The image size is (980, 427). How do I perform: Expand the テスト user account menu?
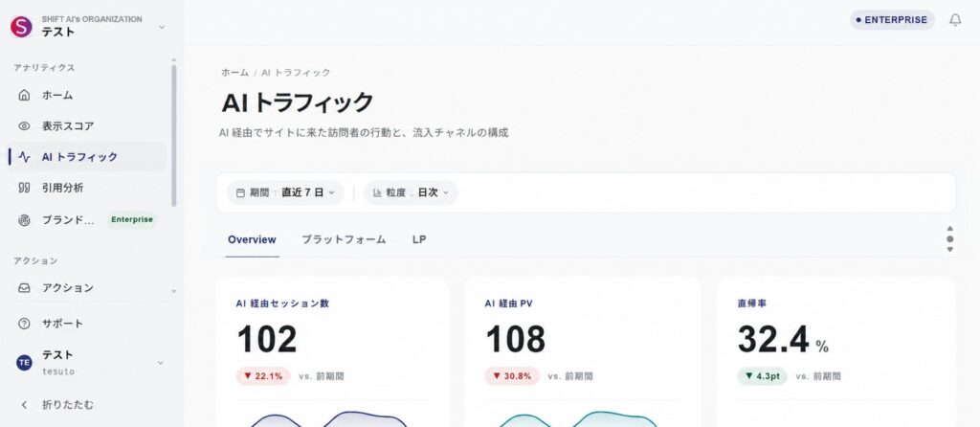coord(161,363)
